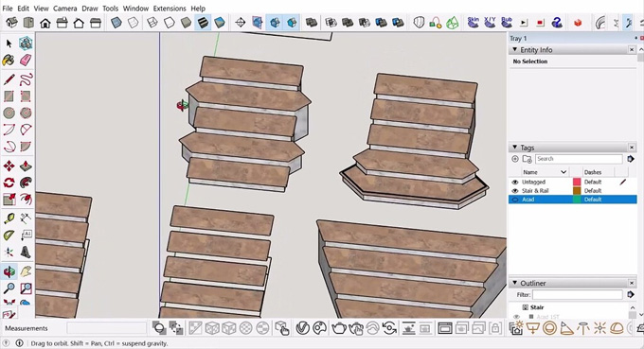Pick the Tape Measure tool
The width and height of the screenshot is (644, 349).
point(9,218)
